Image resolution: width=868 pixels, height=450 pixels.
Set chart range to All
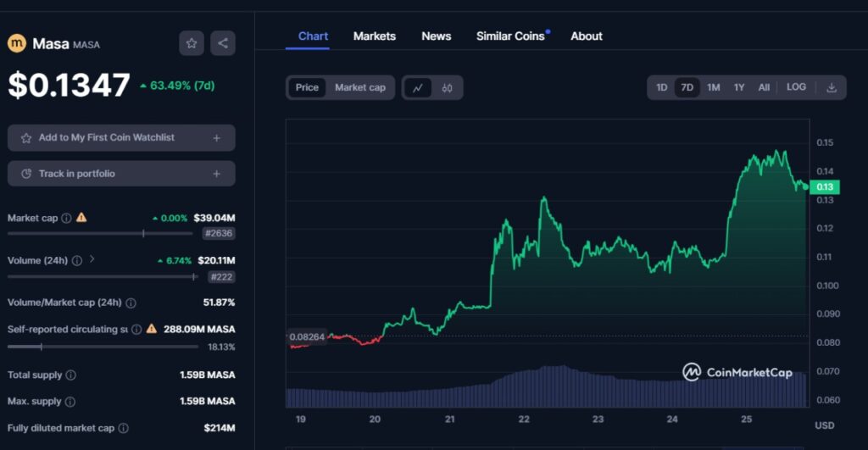[x=764, y=87]
